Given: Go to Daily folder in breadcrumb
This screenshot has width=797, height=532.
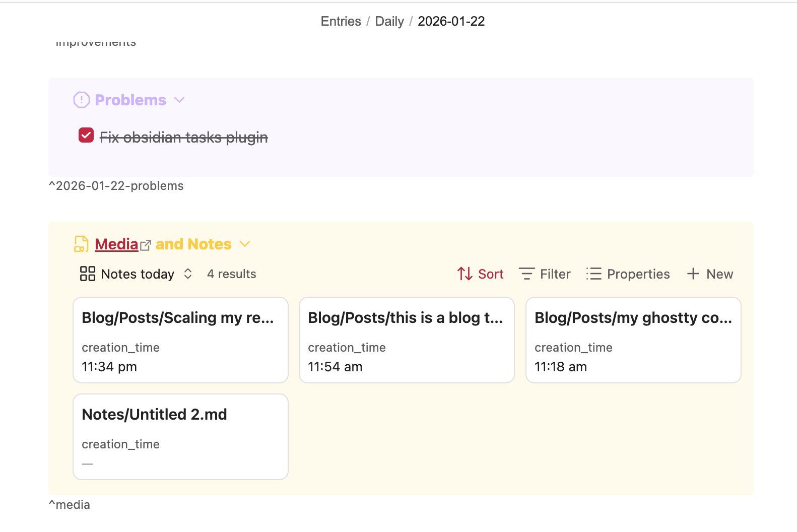Looking at the screenshot, I should coord(389,21).
